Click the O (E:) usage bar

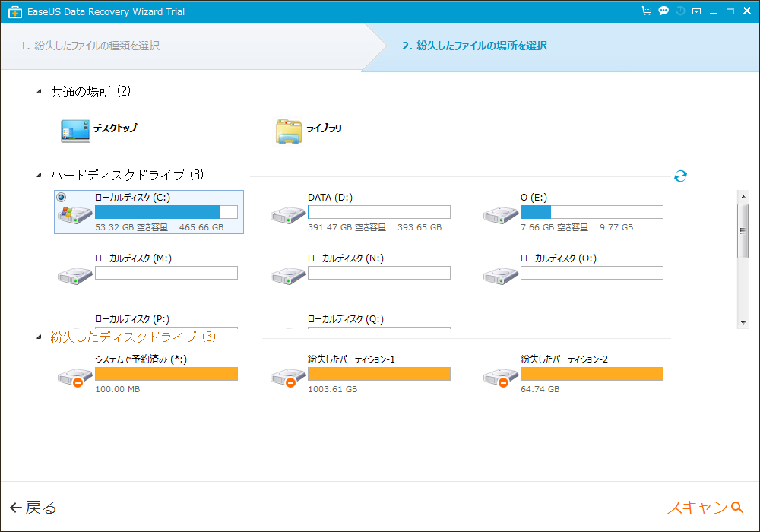(592, 212)
